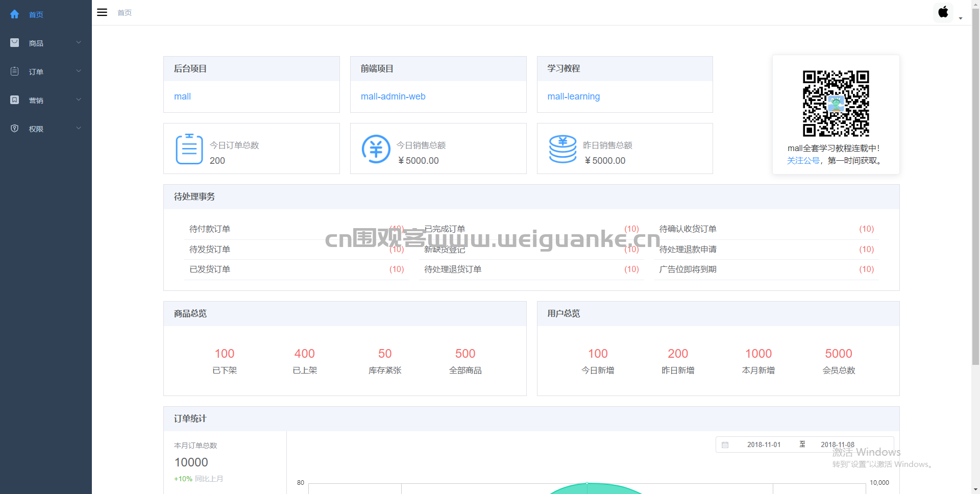
Task: Click the 待处理事务 section header
Action: tap(531, 197)
